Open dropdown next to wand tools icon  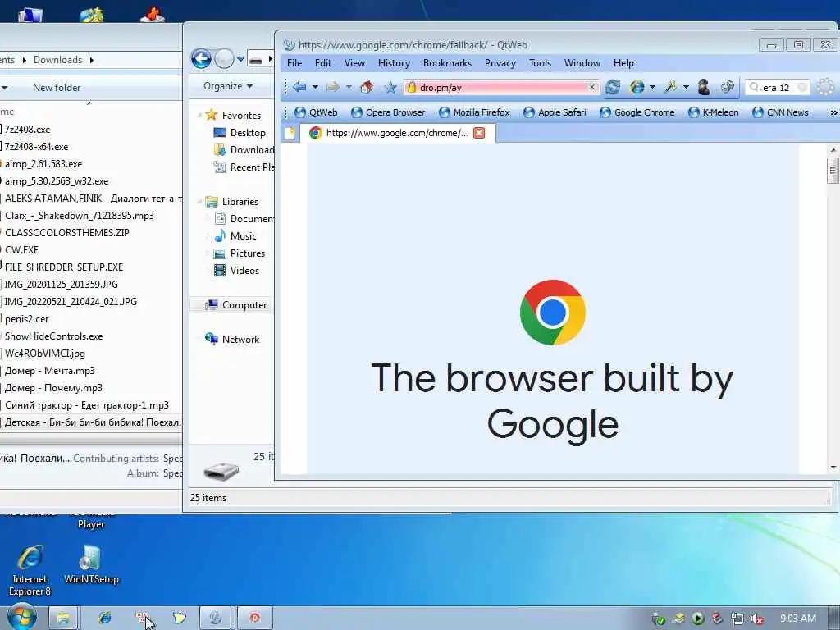(x=686, y=87)
